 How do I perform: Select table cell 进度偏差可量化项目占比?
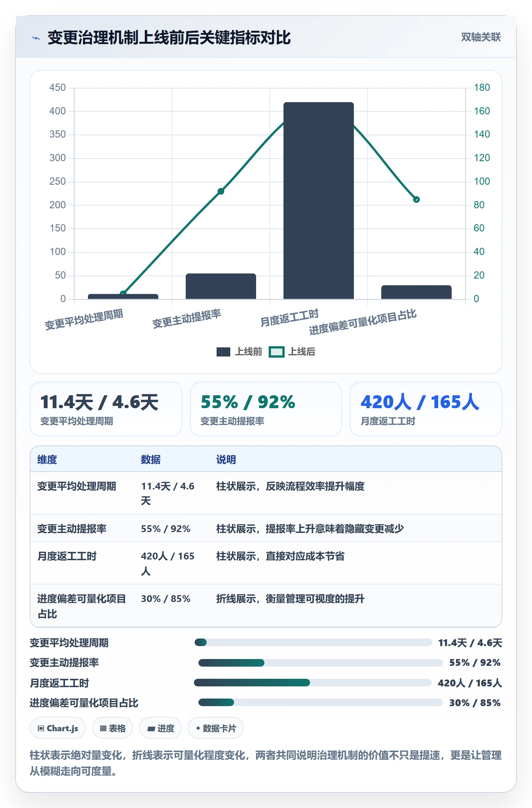[x=82, y=606]
